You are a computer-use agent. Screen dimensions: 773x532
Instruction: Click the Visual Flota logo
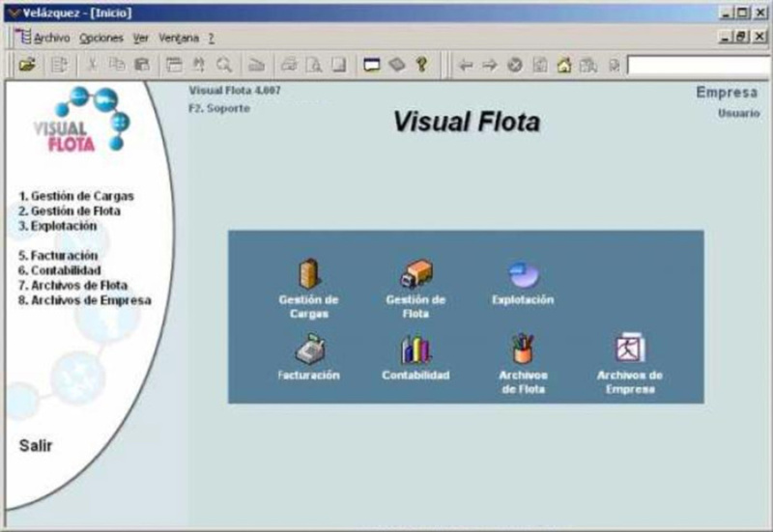[x=82, y=120]
